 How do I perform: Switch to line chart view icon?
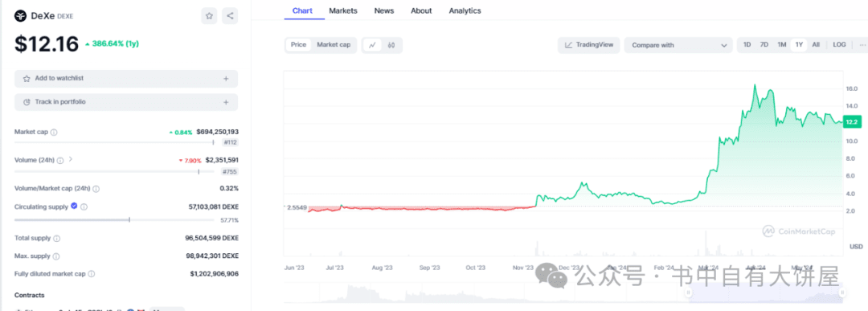373,45
